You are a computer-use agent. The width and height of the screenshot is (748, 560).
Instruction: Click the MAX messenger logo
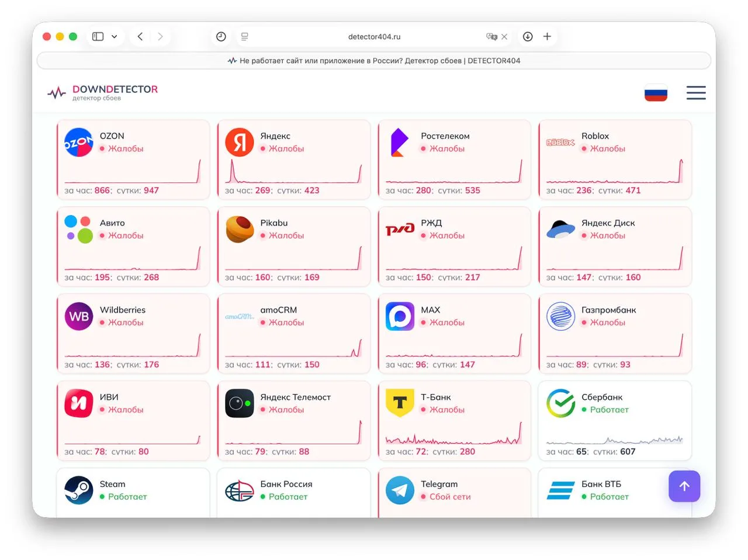point(400,316)
